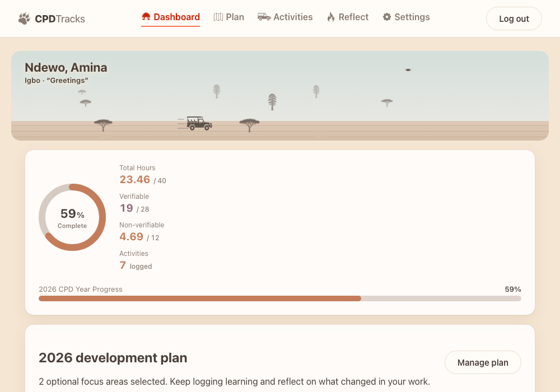Click the safari jeep in the banner
Screen dimensions: 560x392
[x=199, y=124]
